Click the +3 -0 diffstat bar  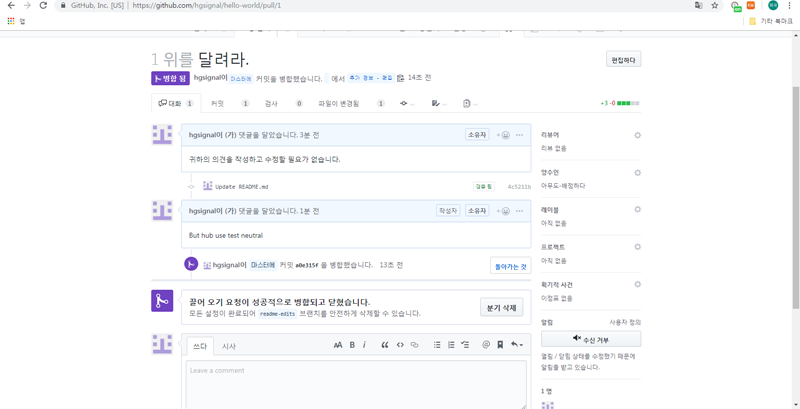[x=620, y=104]
